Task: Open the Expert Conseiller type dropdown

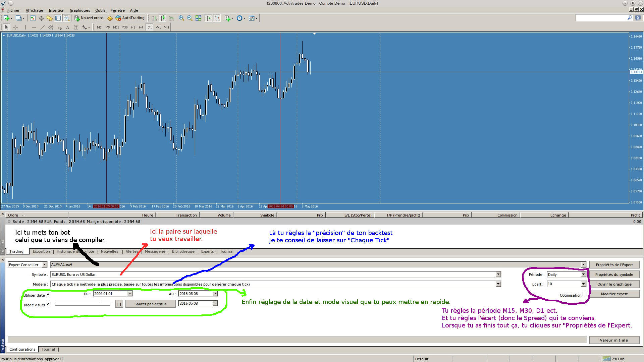Action: tap(44, 265)
